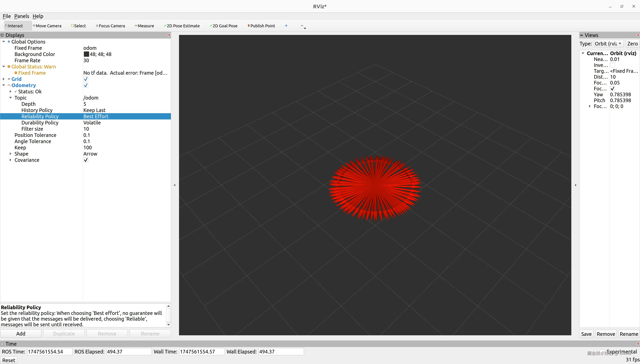Click the Add display button
The width and height of the screenshot is (640, 364).
click(x=21, y=334)
